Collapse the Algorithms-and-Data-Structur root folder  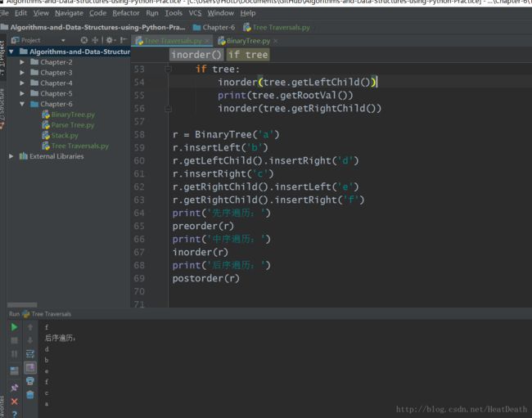[x=11, y=52]
